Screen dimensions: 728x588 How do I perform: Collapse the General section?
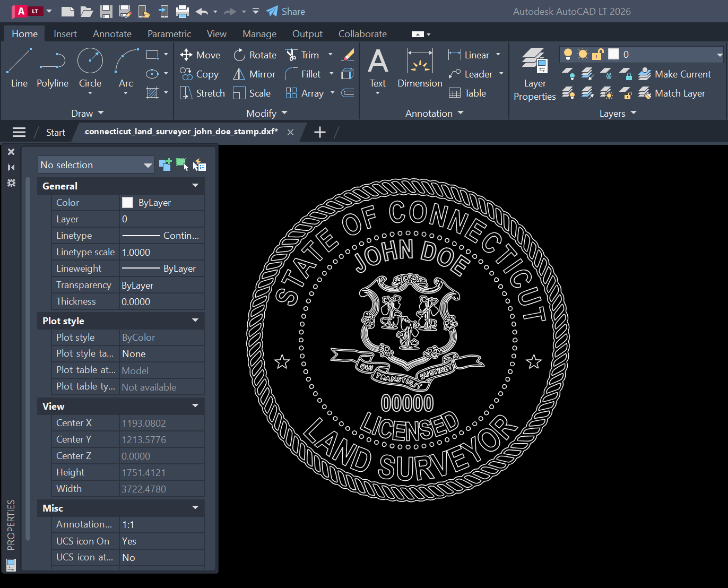pyautogui.click(x=195, y=186)
